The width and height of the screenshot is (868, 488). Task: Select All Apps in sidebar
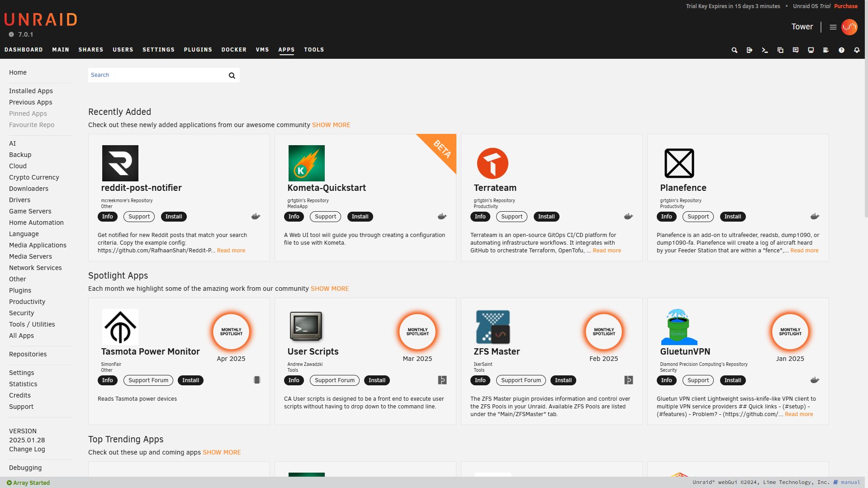click(x=21, y=336)
